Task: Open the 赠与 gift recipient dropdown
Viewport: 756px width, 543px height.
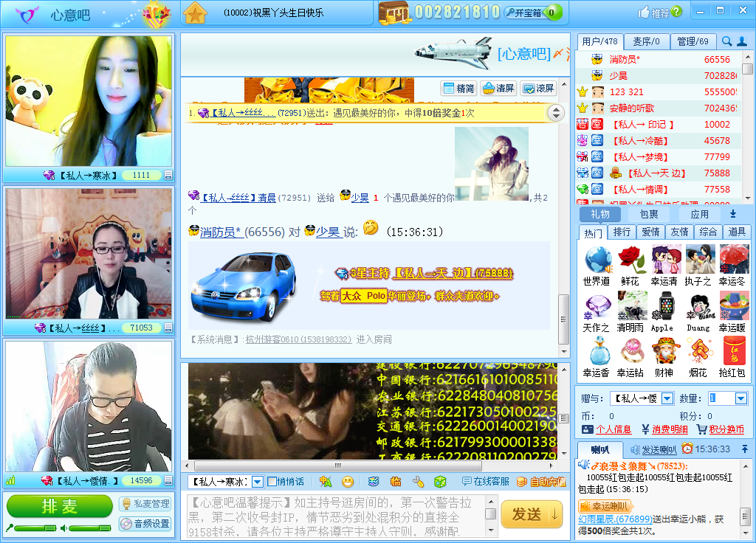Action: click(x=667, y=398)
